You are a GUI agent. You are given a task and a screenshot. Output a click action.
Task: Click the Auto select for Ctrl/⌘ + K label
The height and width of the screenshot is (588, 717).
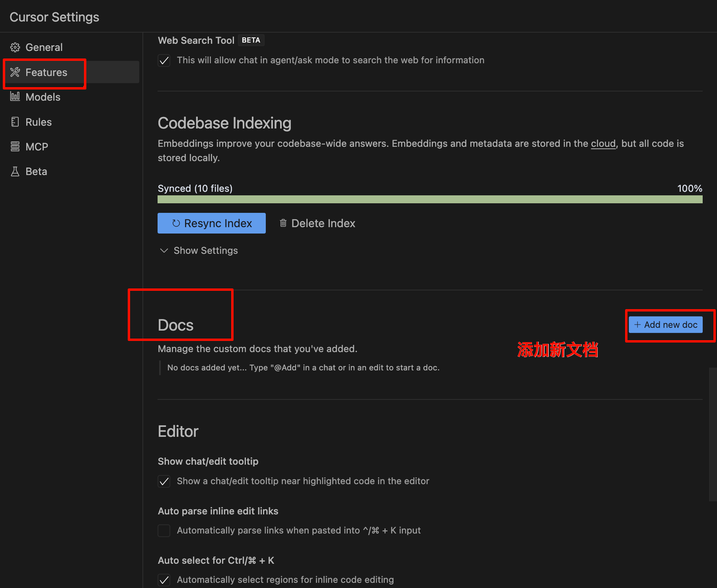216,561
